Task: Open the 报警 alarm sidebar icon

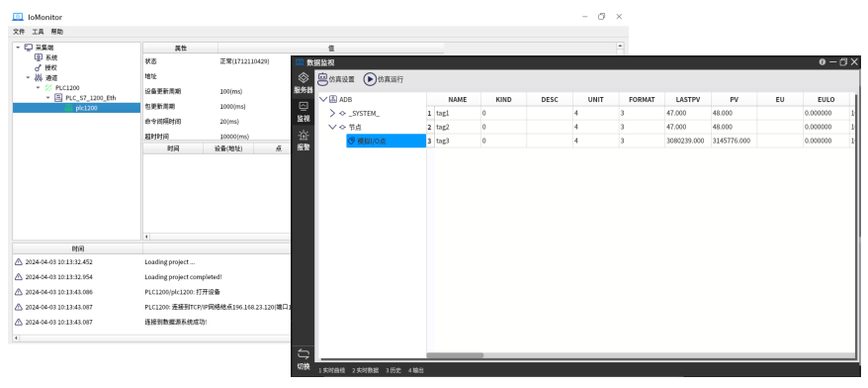Action: [303, 140]
